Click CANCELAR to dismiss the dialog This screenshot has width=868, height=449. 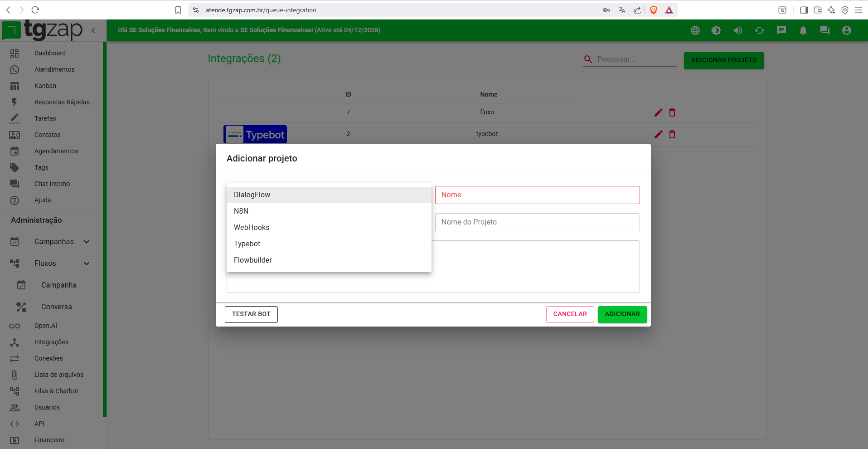[570, 314]
